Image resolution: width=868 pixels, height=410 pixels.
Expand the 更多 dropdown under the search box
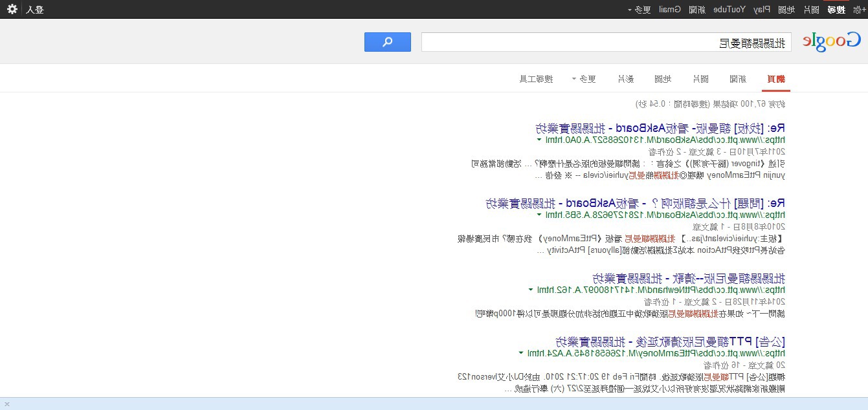click(584, 79)
